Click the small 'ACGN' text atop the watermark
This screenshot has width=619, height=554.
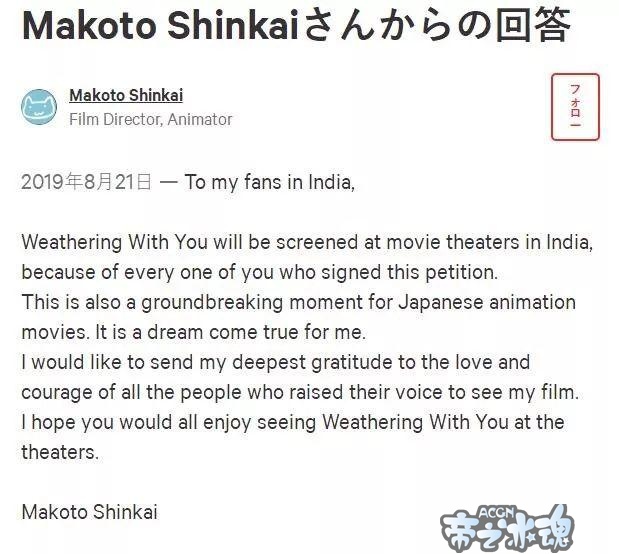(x=497, y=513)
